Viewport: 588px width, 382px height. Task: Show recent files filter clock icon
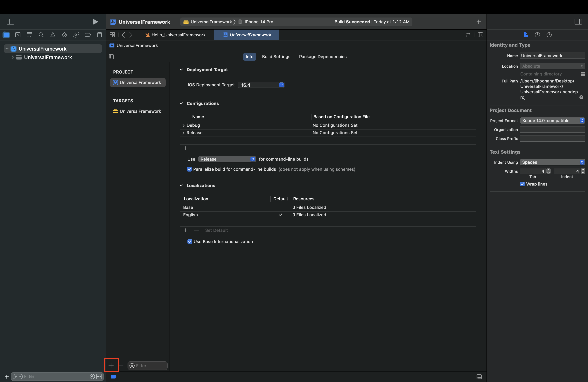click(92, 376)
